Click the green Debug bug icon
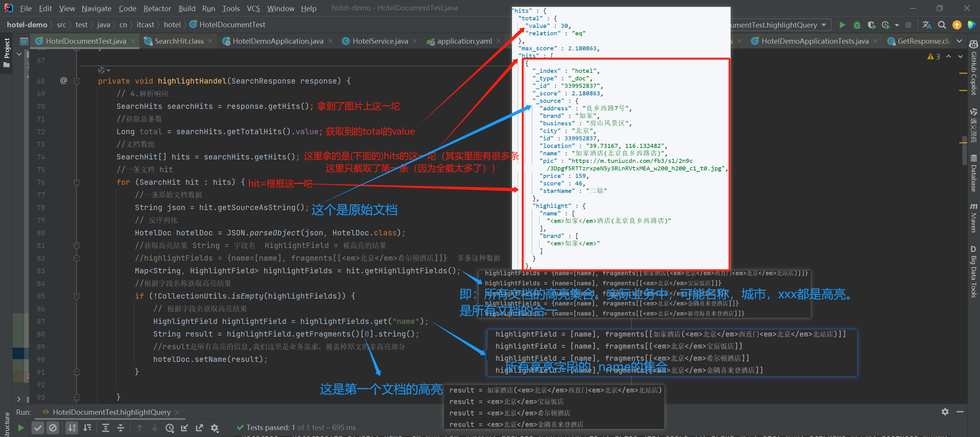The width and height of the screenshot is (980, 437). click(857, 25)
